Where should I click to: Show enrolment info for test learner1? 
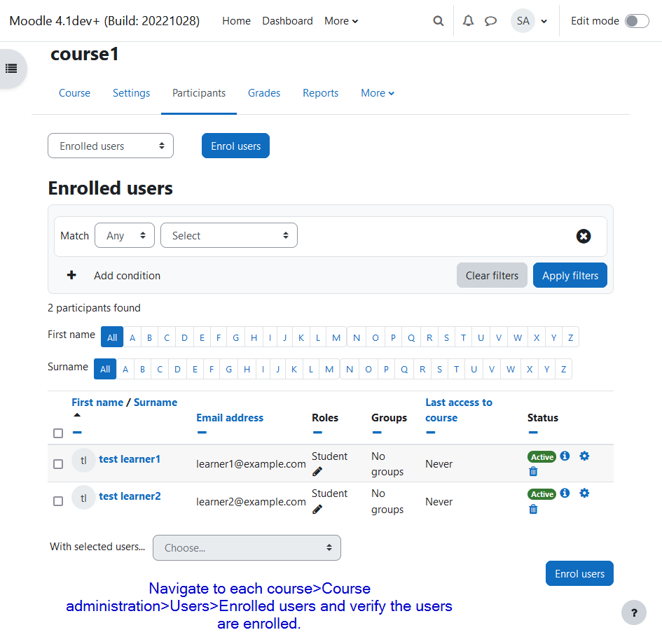(x=565, y=456)
